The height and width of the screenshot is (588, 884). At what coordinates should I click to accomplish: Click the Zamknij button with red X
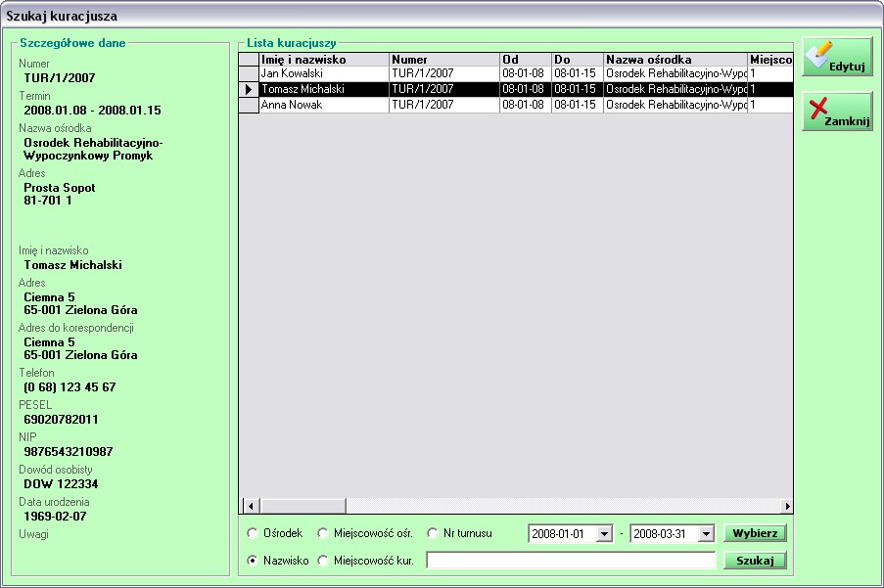pyautogui.click(x=837, y=112)
